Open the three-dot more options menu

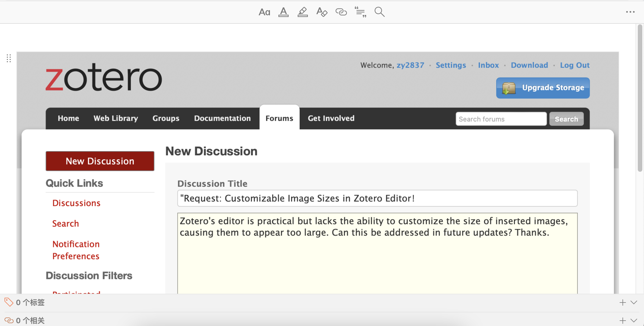630,12
